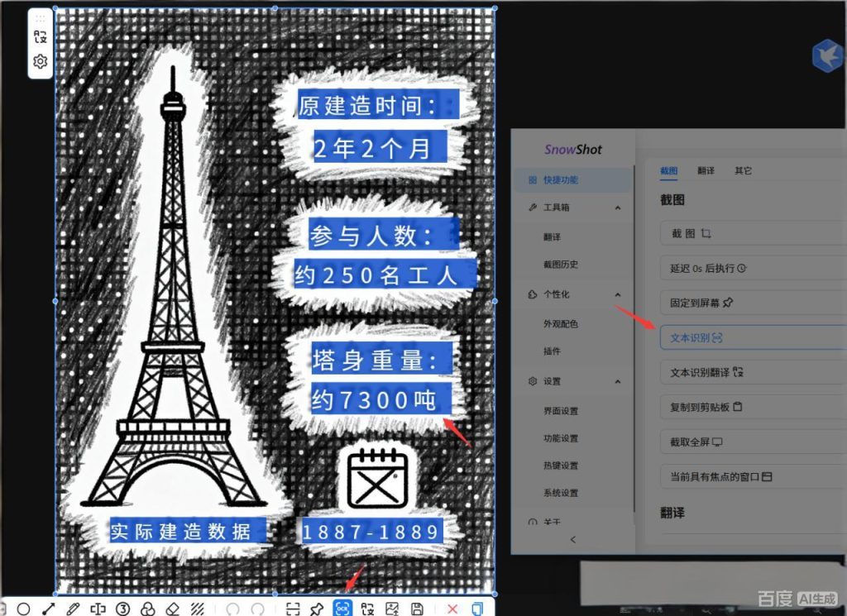
Task: Collapse the SnowShot sidebar with arrow
Action: [x=574, y=539]
